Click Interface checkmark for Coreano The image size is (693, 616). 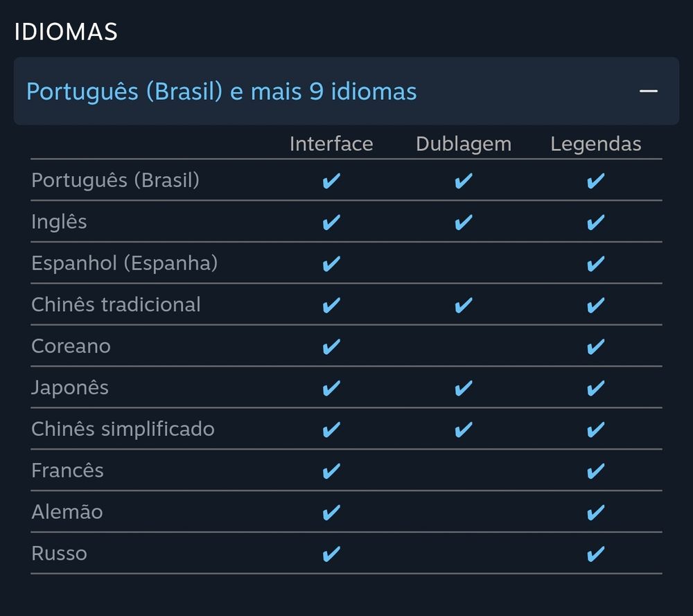331,346
